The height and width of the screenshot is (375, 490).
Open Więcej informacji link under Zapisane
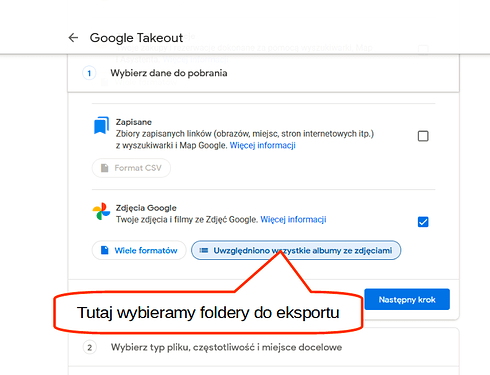263,145
